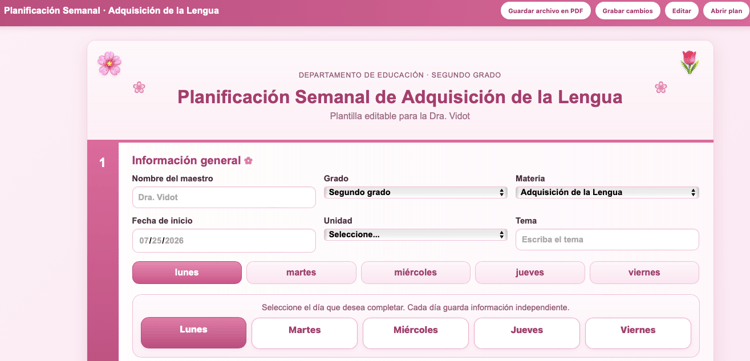Image resolution: width=750 pixels, height=361 pixels.
Task: Click the Editar button
Action: click(x=682, y=11)
